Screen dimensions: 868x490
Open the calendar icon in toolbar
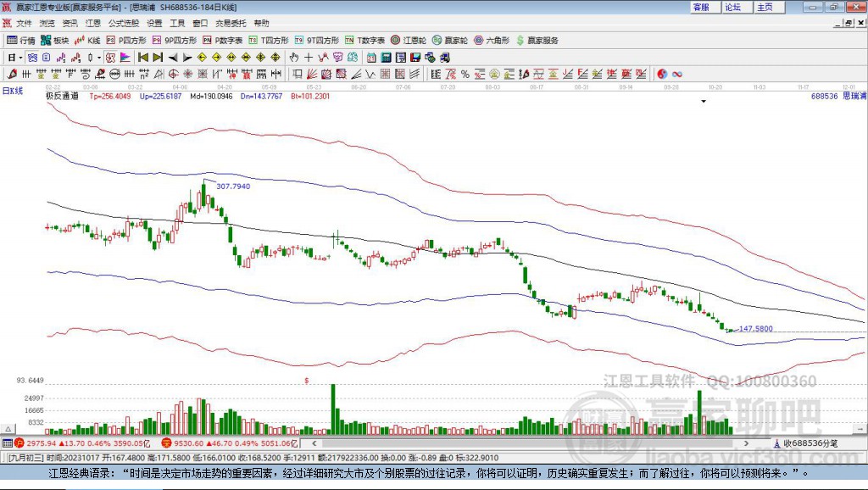pyautogui.click(x=371, y=57)
